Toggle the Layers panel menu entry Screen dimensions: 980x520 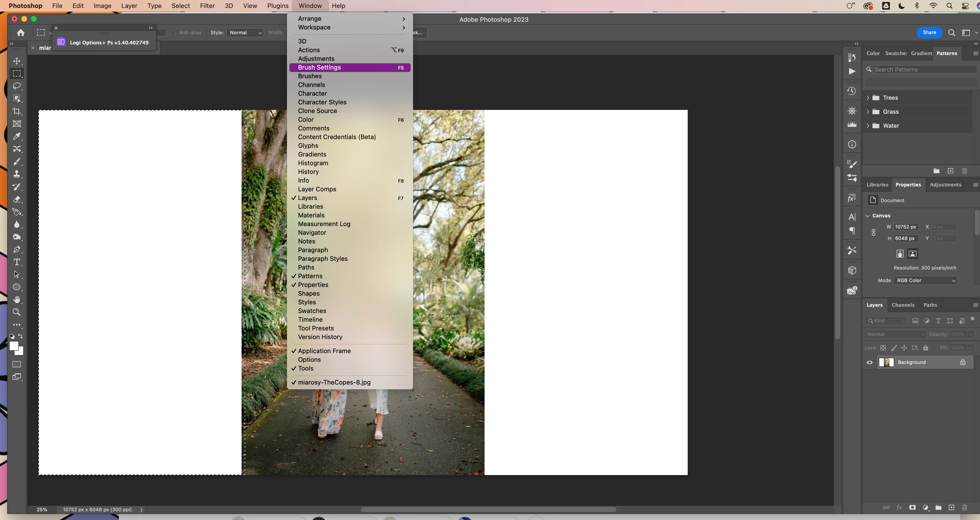point(308,198)
